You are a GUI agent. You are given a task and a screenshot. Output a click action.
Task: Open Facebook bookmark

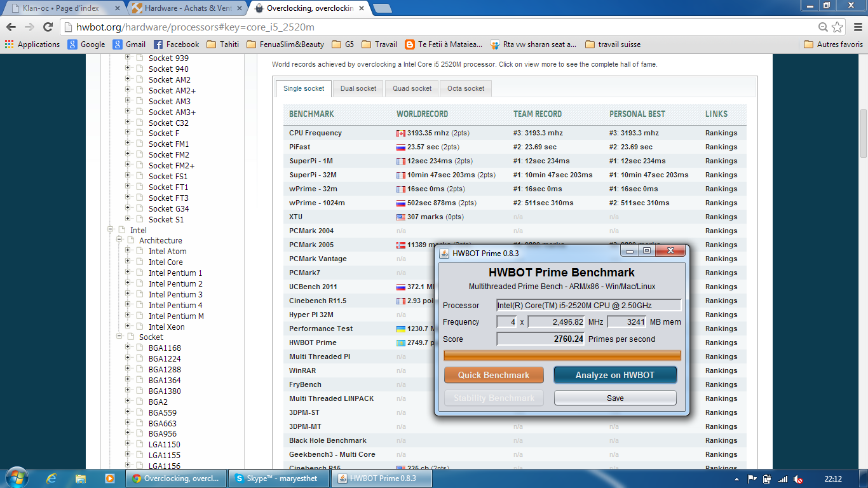pos(176,44)
